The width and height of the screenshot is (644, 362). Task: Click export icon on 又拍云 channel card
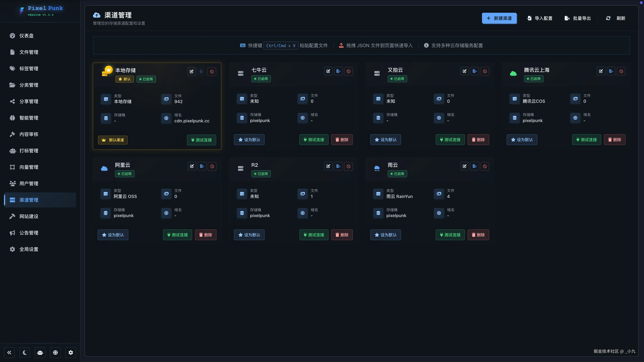[474, 71]
